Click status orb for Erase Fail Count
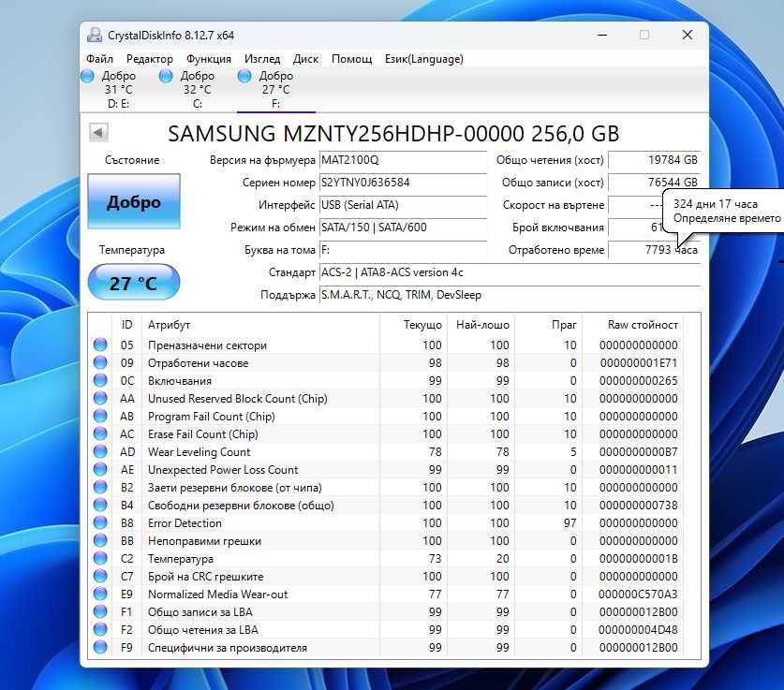784x690 pixels. 100,433
